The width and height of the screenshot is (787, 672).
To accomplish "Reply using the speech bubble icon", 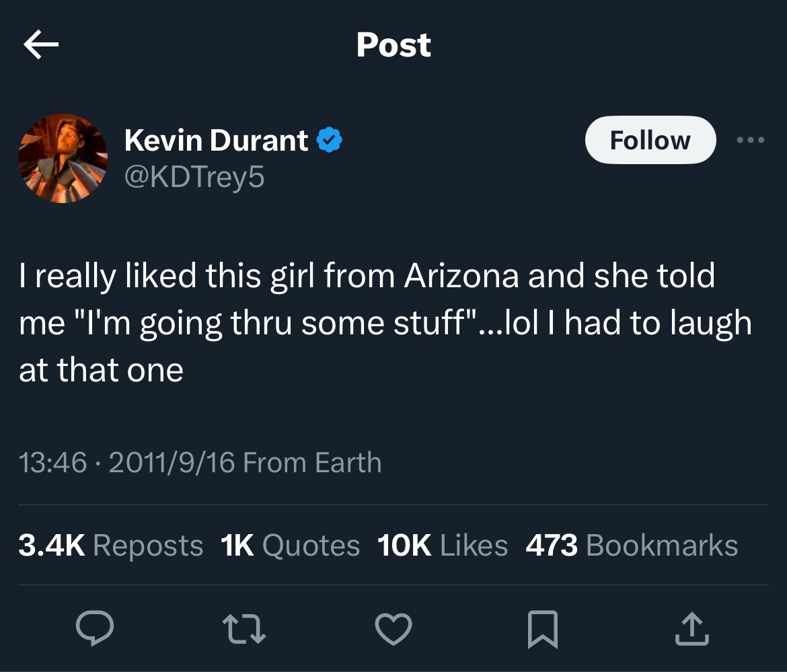I will [x=95, y=628].
